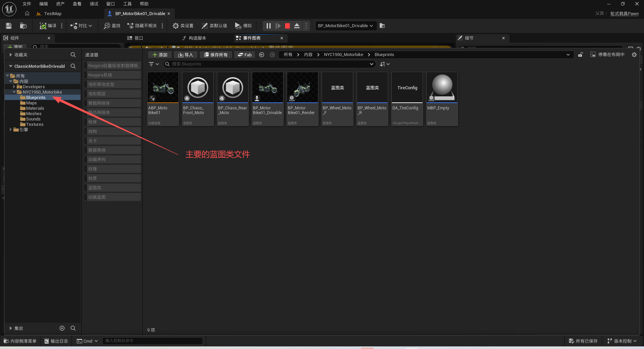The width and height of the screenshot is (644, 349).
Task: Click the Fab button
Action: tap(245, 55)
